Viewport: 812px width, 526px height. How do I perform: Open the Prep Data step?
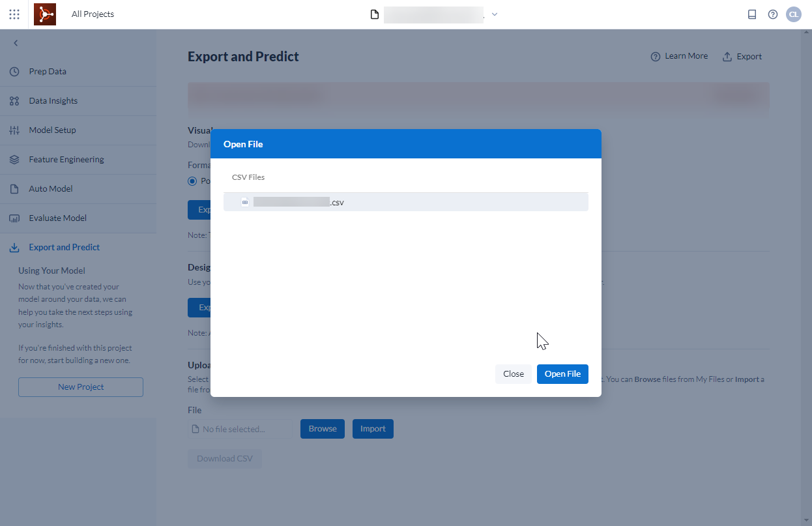coord(48,71)
